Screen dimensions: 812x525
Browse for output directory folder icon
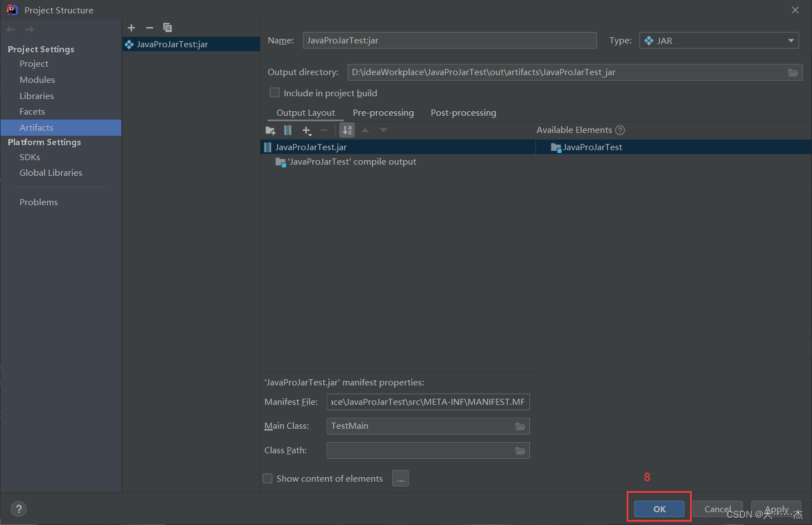pyautogui.click(x=793, y=73)
